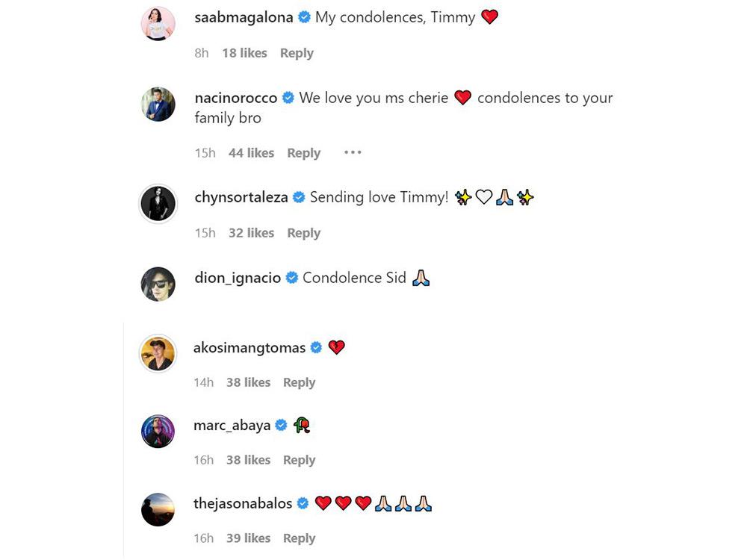Open the marc_abaya username link
This screenshot has height=560, width=747.
click(x=232, y=426)
